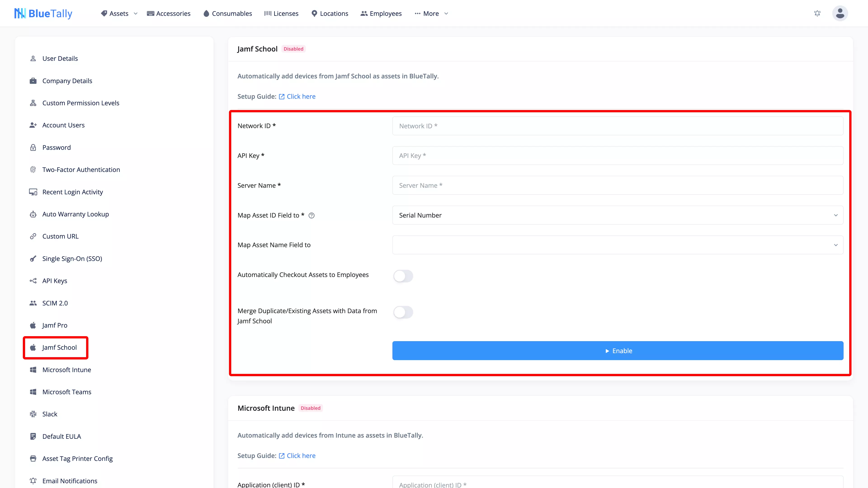This screenshot has height=488, width=868.
Task: Click the Microsoft Intune section heading
Action: click(266, 408)
